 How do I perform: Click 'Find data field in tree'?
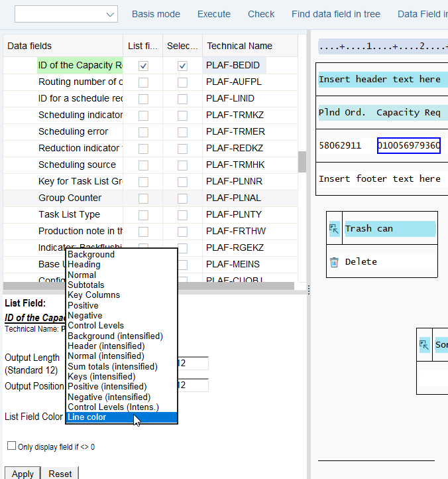coord(337,14)
